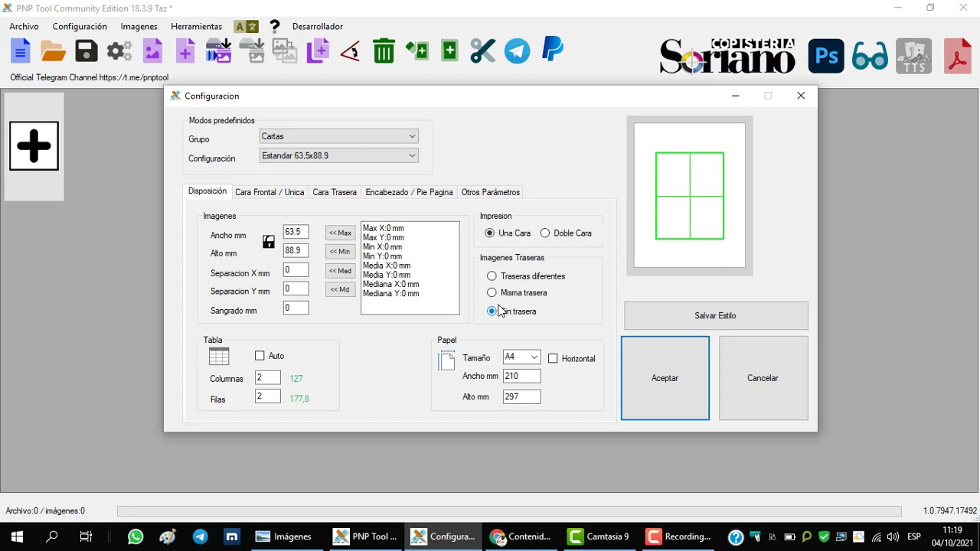The image size is (980, 551).
Task: Open the Tamaño A4 paper dropdown
Action: pos(521,357)
